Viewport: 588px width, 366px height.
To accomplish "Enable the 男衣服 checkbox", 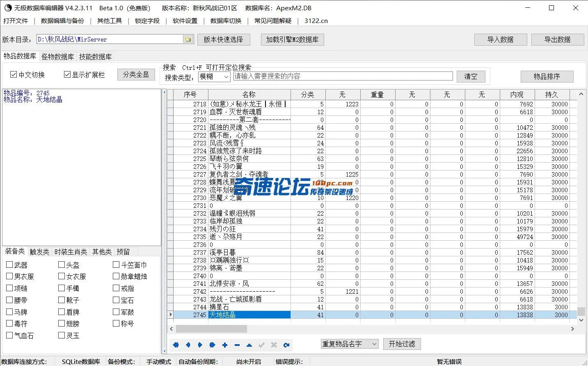I will coord(9,276).
